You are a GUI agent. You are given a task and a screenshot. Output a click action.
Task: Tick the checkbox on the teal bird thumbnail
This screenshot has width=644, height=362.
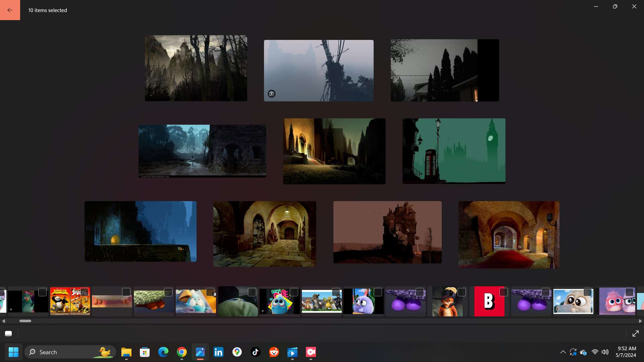point(42,292)
